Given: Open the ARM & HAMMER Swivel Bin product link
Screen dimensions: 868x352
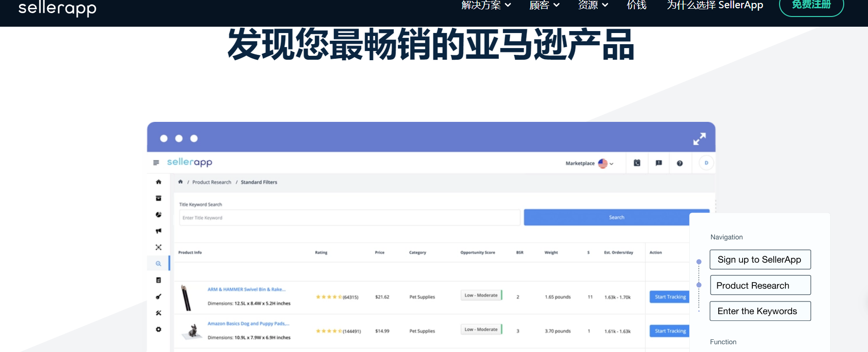Looking at the screenshot, I should point(247,289).
